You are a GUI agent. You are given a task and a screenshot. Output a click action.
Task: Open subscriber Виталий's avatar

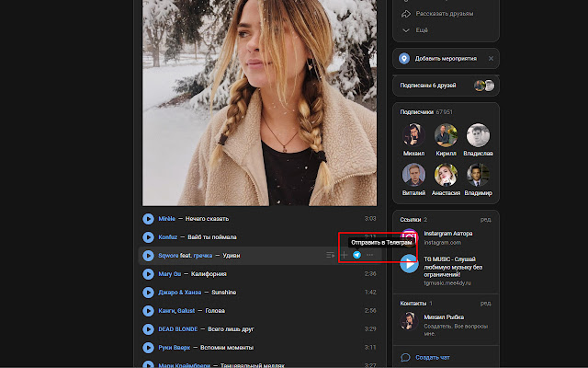[x=413, y=174]
